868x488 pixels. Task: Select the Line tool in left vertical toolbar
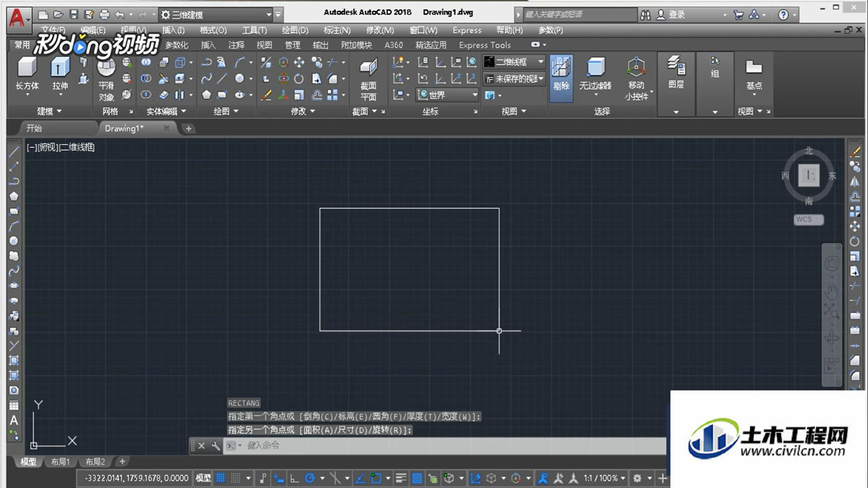point(14,152)
